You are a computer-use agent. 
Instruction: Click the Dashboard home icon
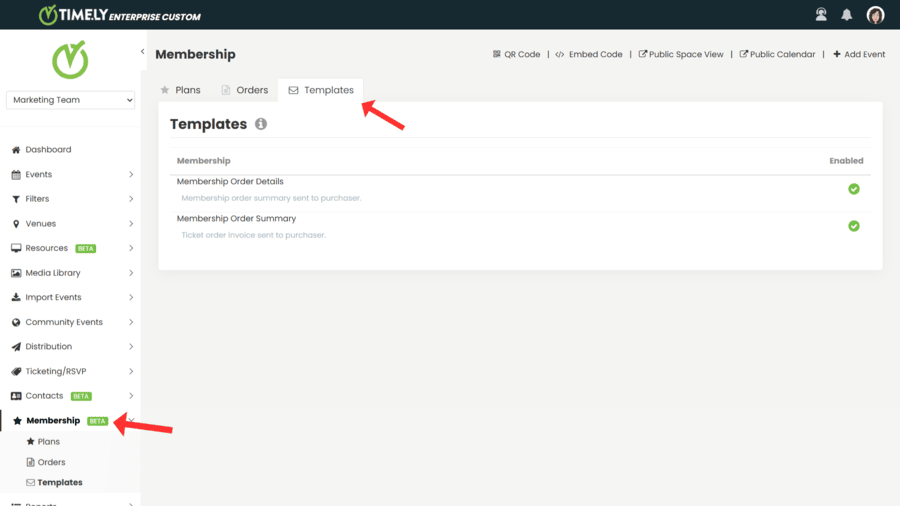16,150
